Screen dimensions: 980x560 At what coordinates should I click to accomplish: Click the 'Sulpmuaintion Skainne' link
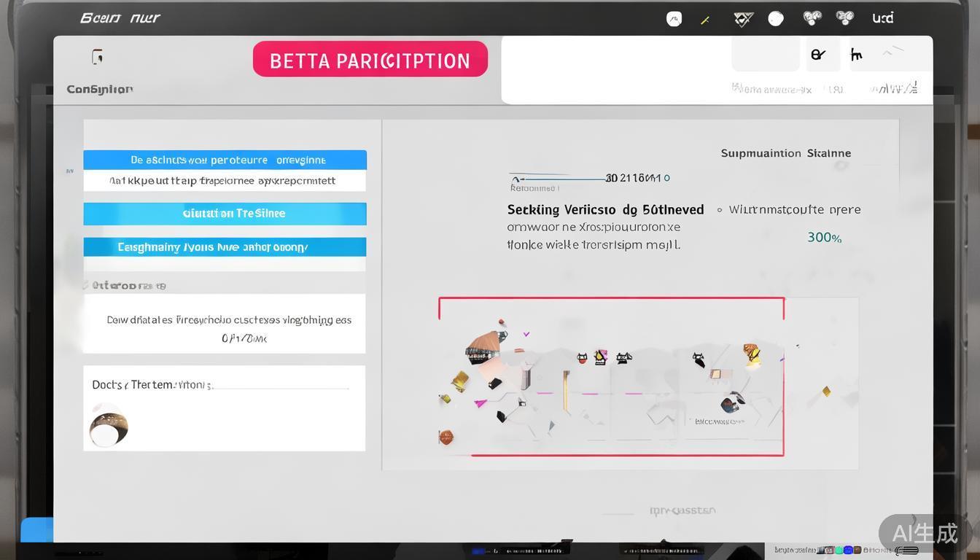click(785, 153)
